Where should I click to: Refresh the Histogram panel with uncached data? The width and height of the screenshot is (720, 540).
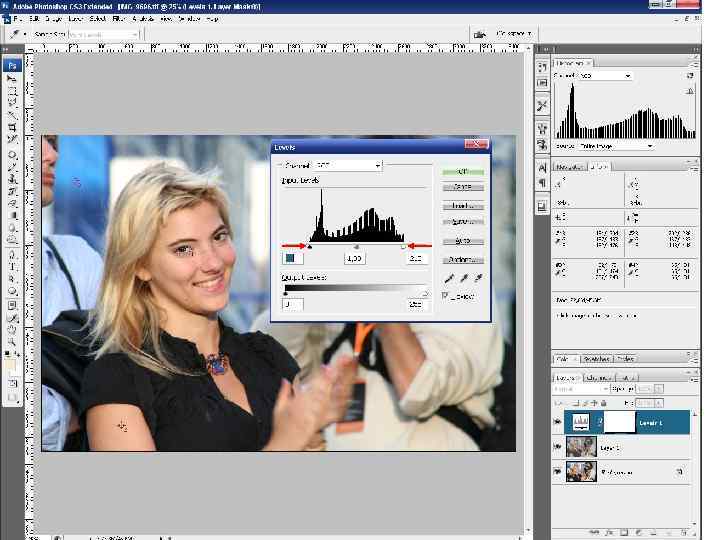(690, 76)
